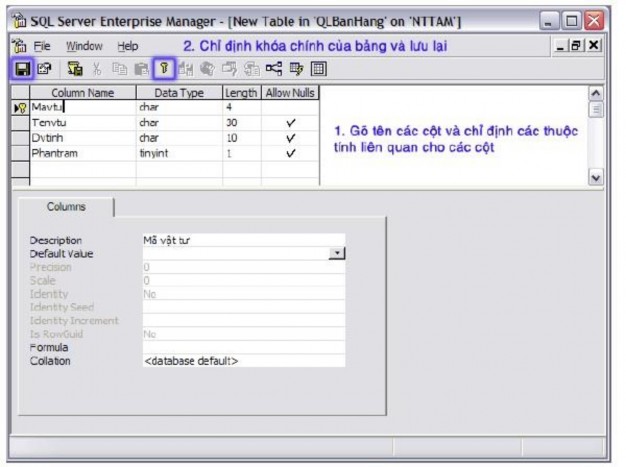This screenshot has height=467, width=626.
Task: Open the Window menu
Action: tap(84, 46)
